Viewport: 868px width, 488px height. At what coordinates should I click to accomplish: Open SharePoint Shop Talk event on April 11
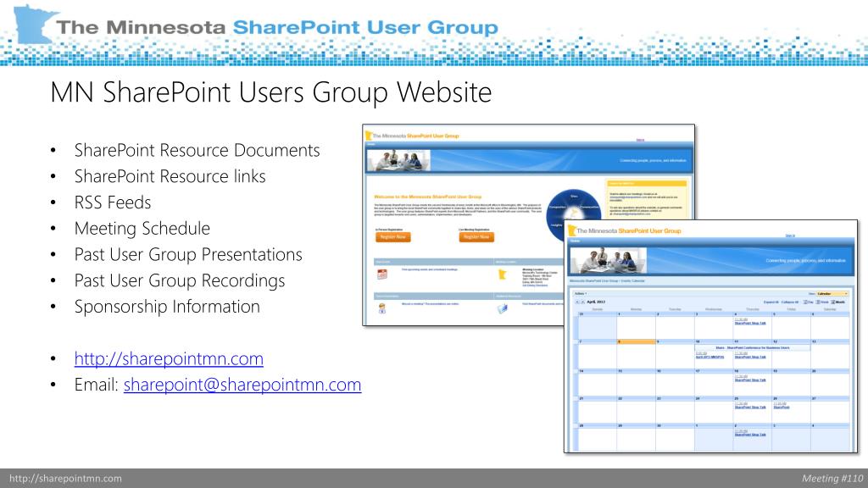750,357
